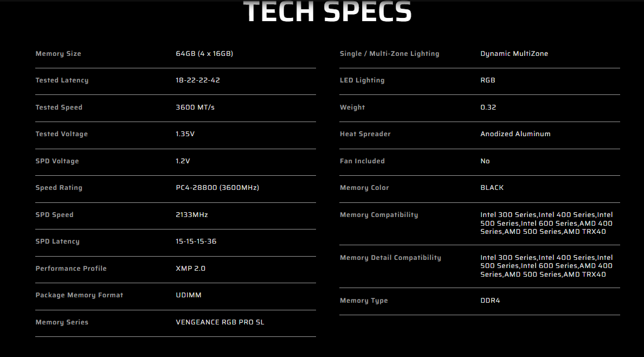The width and height of the screenshot is (644, 357).
Task: Click the TECH SPECS heading
Action: 327,11
